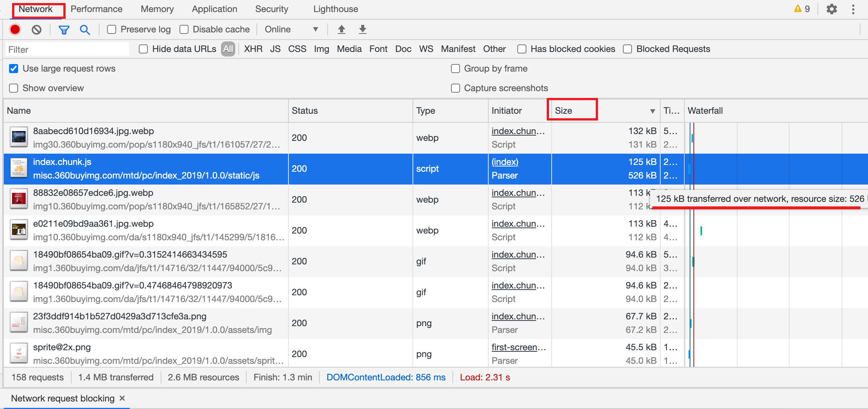Filter requests by XHR type
Screen dimensions: 868x409
point(253,49)
